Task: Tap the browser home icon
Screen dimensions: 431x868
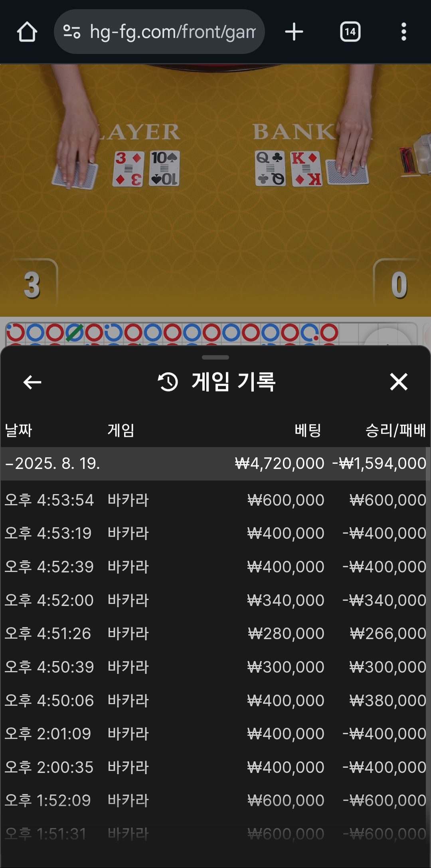Action: [x=27, y=32]
